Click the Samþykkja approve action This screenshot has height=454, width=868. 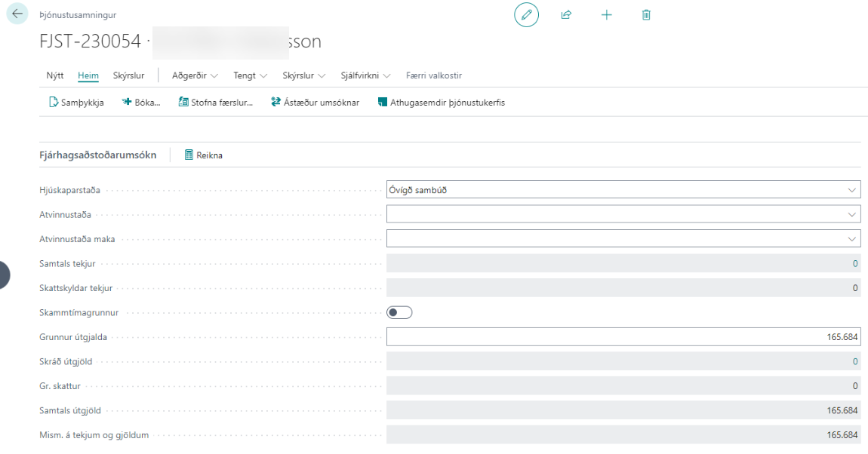(x=76, y=103)
